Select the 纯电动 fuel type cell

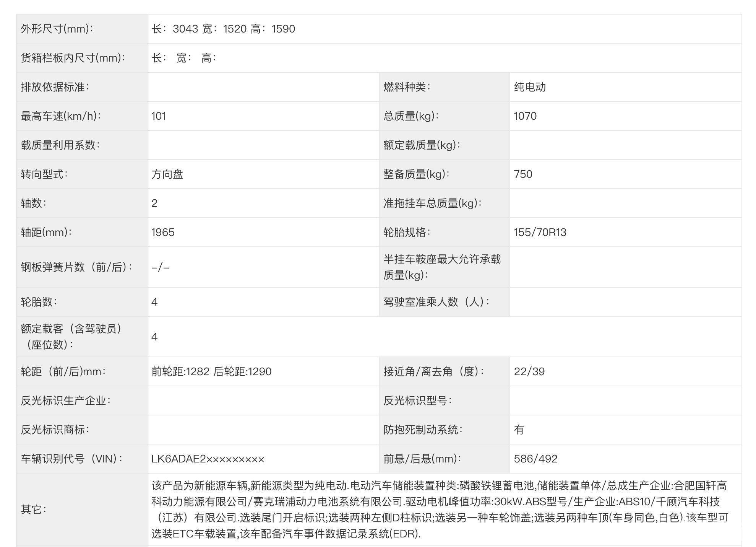pyautogui.click(x=530, y=87)
